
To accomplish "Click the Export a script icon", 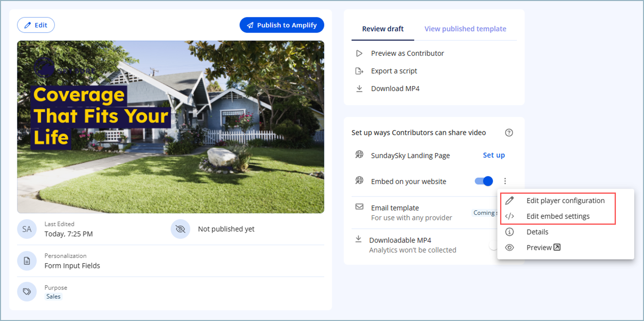I will [x=359, y=71].
